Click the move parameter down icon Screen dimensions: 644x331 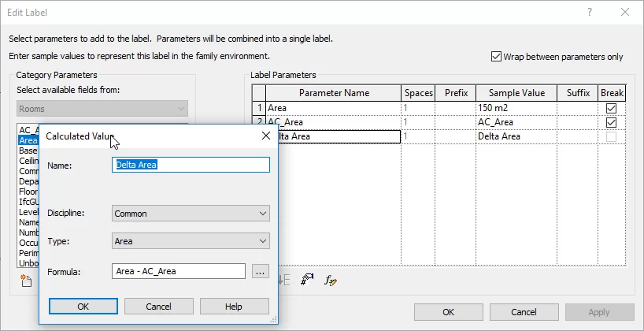(x=285, y=281)
